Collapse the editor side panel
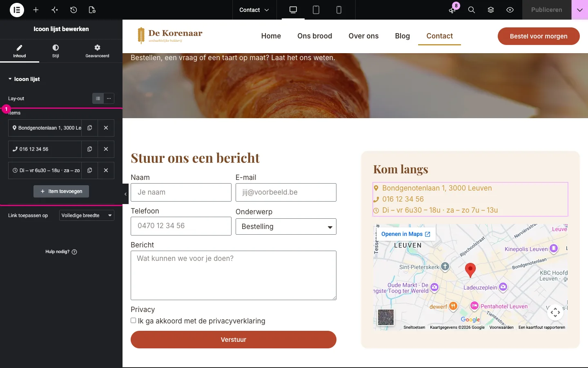588x368 pixels. [x=125, y=194]
